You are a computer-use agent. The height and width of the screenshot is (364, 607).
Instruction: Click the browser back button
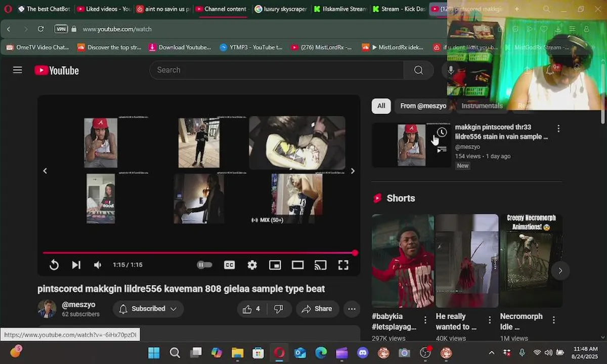coord(9,29)
